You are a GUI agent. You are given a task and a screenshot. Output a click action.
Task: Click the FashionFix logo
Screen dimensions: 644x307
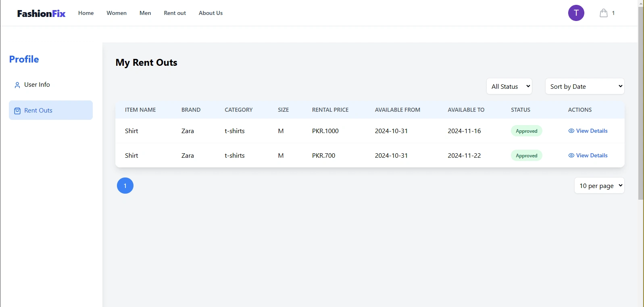(41, 13)
